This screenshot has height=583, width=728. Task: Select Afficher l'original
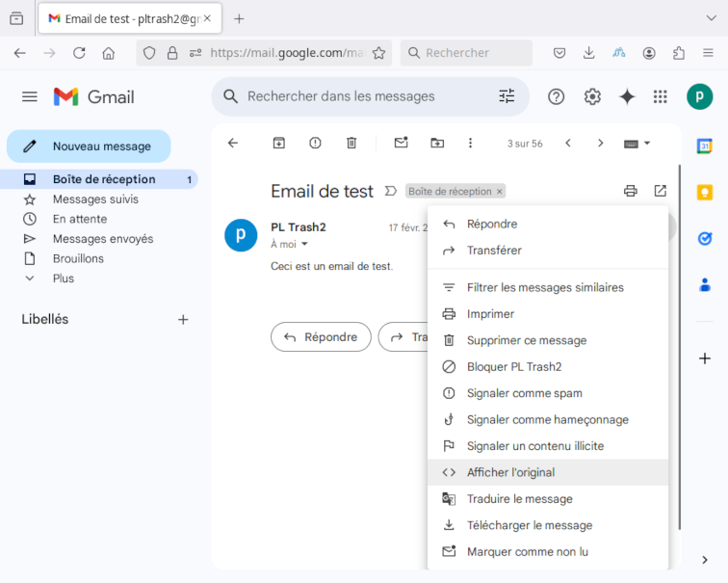pos(548,472)
